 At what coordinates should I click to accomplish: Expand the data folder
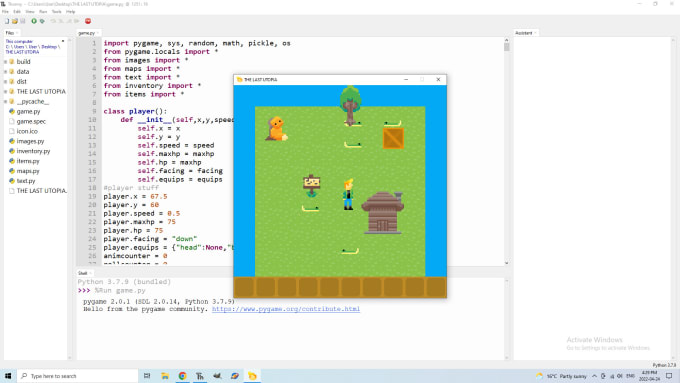(6, 72)
